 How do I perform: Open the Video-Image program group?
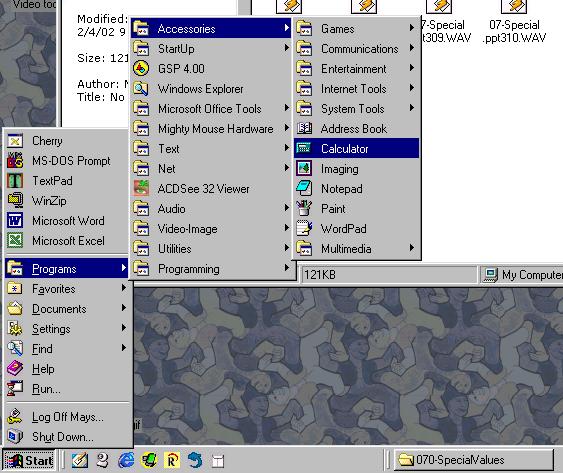(x=211, y=228)
